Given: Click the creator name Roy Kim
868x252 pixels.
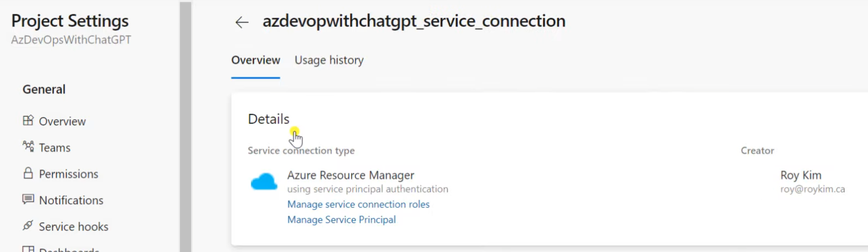Looking at the screenshot, I should [800, 175].
